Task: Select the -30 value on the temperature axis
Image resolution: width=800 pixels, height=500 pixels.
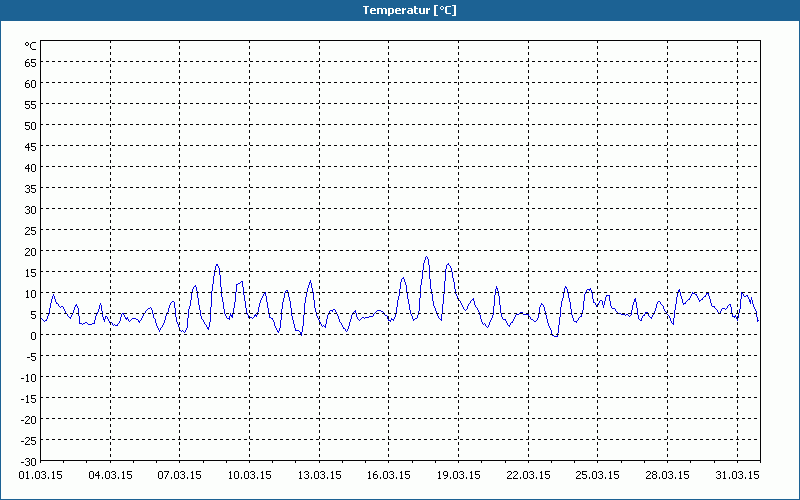Action: click(29, 462)
